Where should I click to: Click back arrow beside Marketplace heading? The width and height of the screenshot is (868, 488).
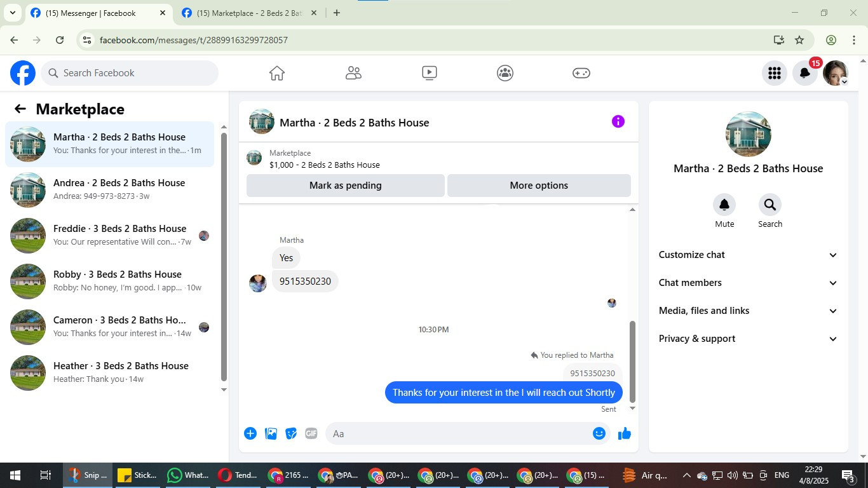click(20, 109)
